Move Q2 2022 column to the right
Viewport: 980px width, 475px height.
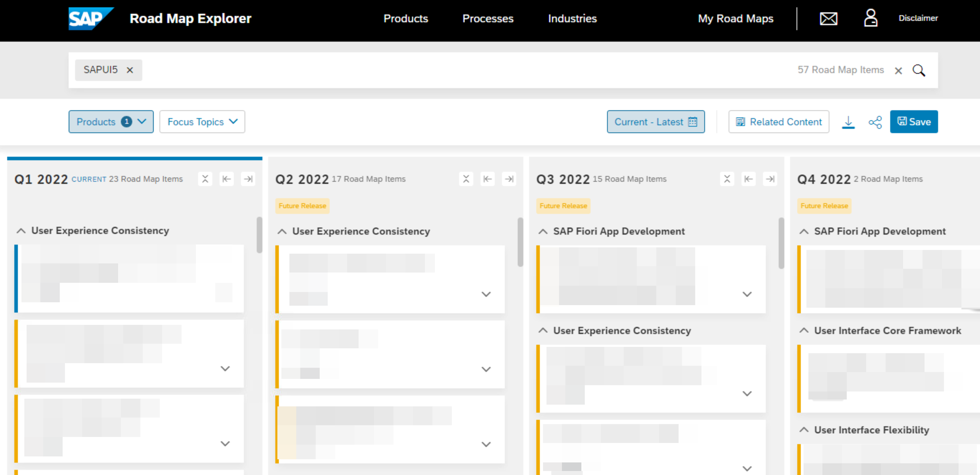(x=509, y=179)
